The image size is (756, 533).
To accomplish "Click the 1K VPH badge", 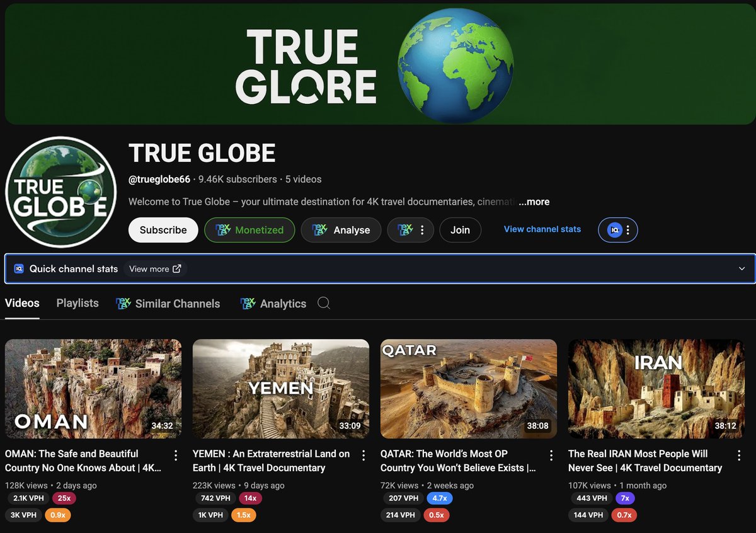I will click(212, 515).
